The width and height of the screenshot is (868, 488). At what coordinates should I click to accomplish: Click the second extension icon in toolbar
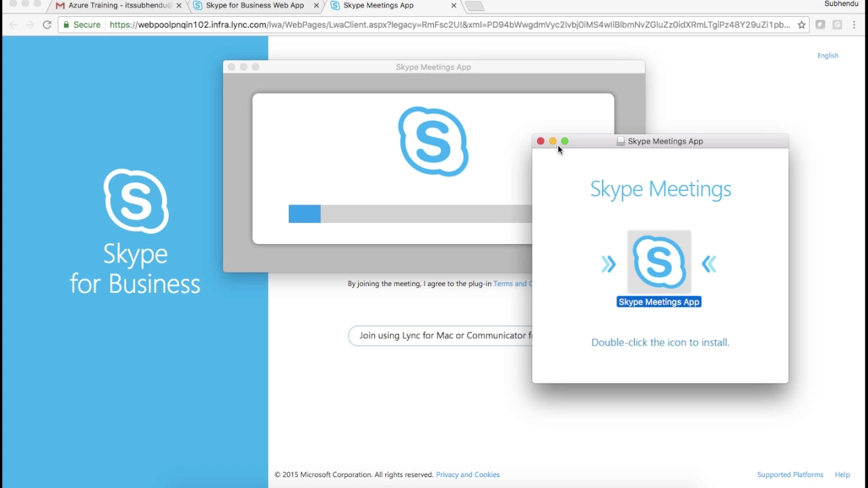point(837,25)
